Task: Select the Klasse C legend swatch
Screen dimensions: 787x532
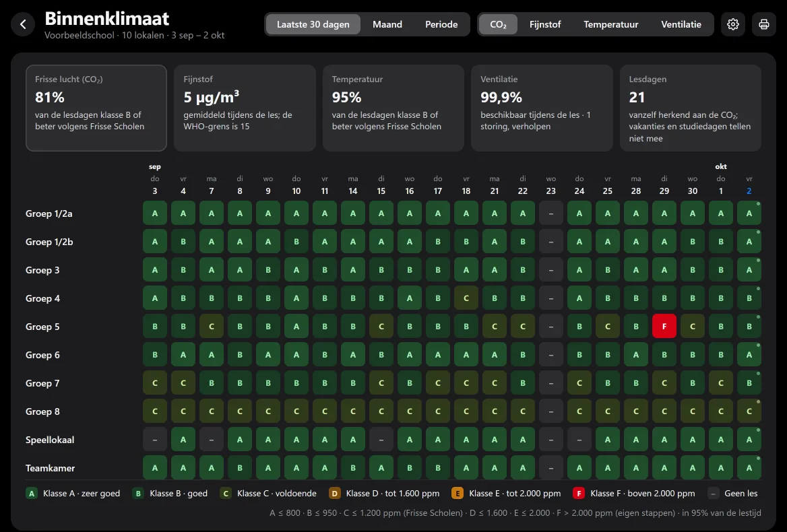Action: pyautogui.click(x=226, y=494)
